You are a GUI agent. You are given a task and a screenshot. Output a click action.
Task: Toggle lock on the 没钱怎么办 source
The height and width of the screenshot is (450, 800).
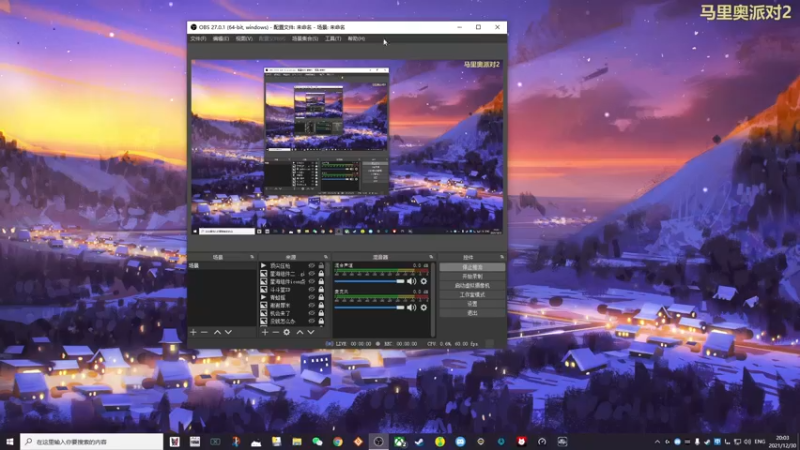(x=321, y=321)
